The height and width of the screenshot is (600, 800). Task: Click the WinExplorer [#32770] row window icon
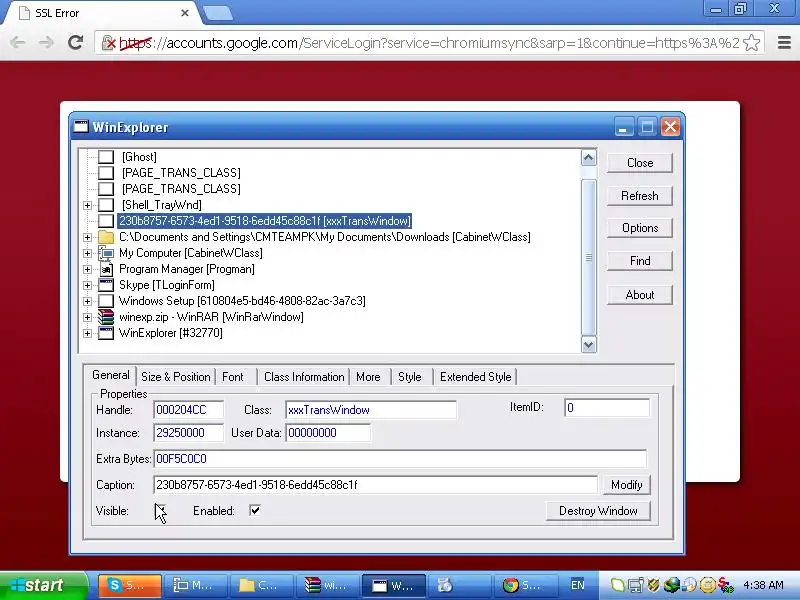click(x=106, y=333)
